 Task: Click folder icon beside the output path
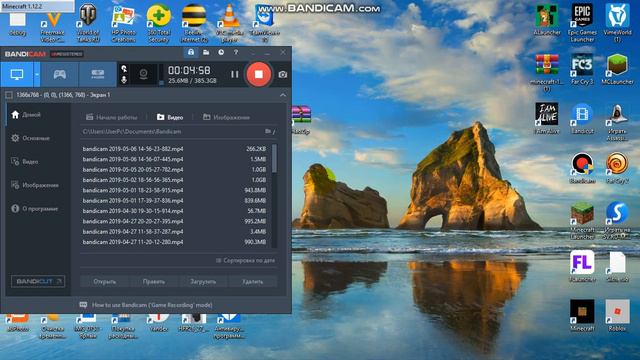269,131
